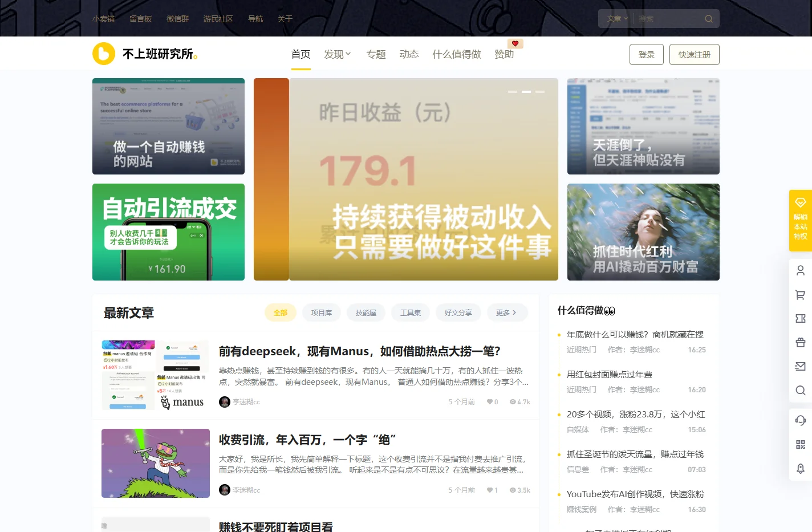
Task: Expand the 更多 category filter
Action: (x=506, y=312)
